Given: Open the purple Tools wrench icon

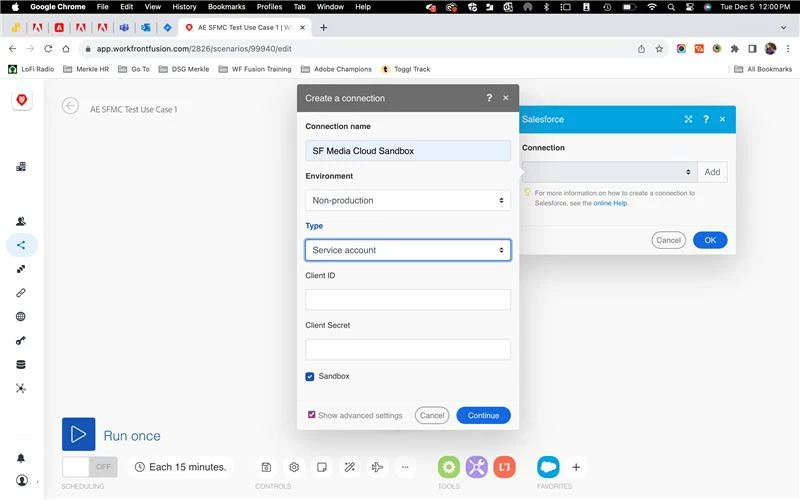Looking at the screenshot, I should [x=477, y=467].
